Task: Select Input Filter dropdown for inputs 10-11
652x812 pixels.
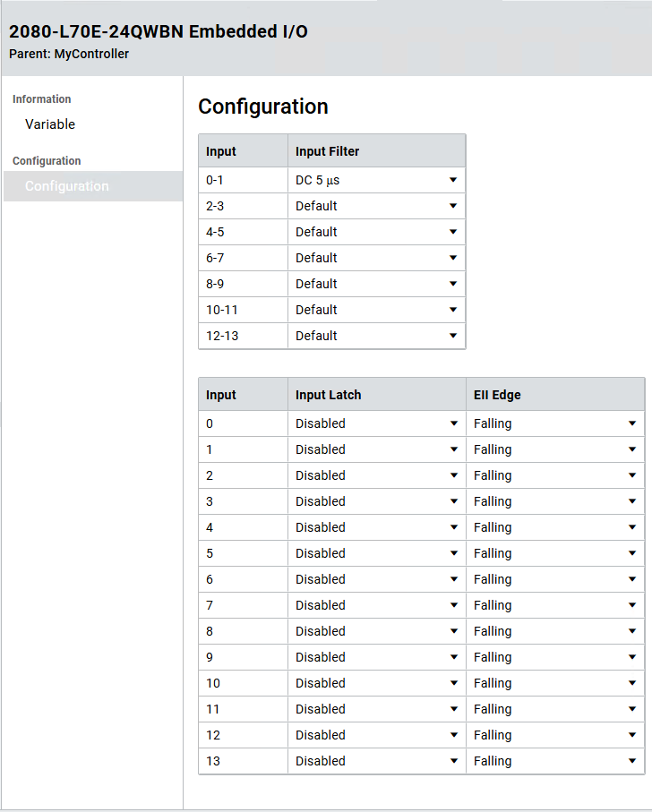Action: 376,310
